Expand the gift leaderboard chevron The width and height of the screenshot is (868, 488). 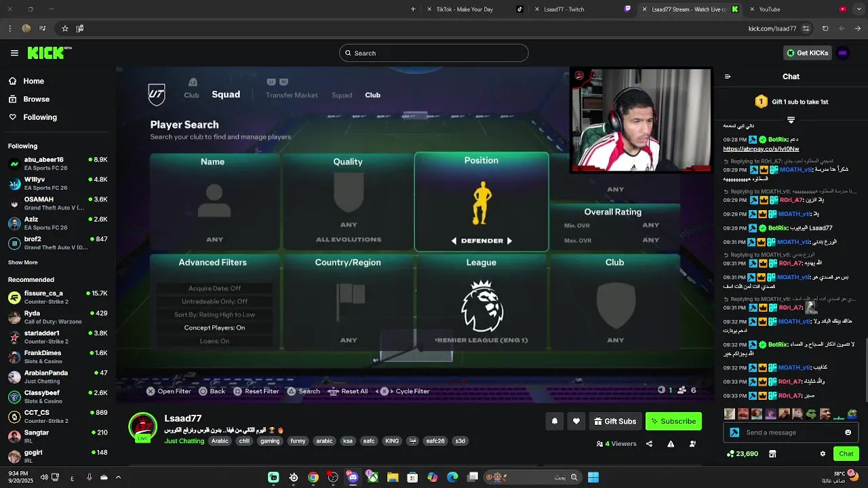pos(791,119)
